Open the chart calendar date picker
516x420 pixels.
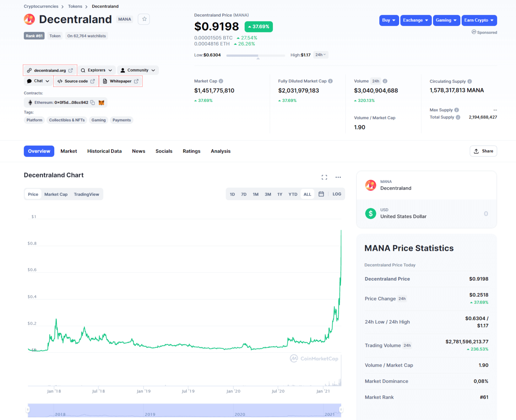[321, 194]
